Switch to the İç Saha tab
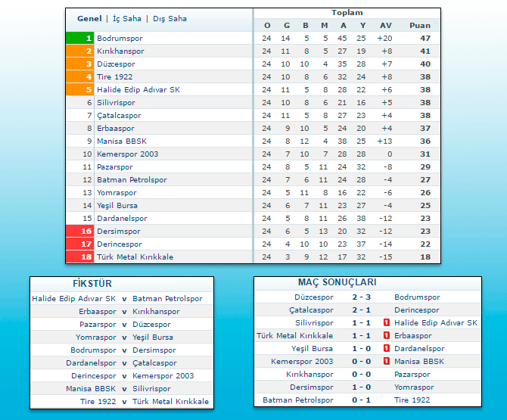The width and height of the screenshot is (507, 420). coord(126,18)
